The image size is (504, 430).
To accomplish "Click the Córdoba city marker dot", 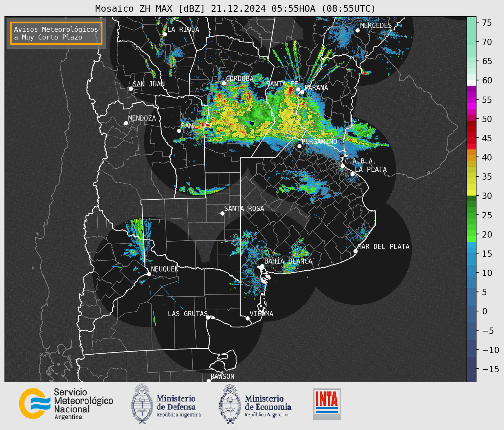I will [224, 83].
